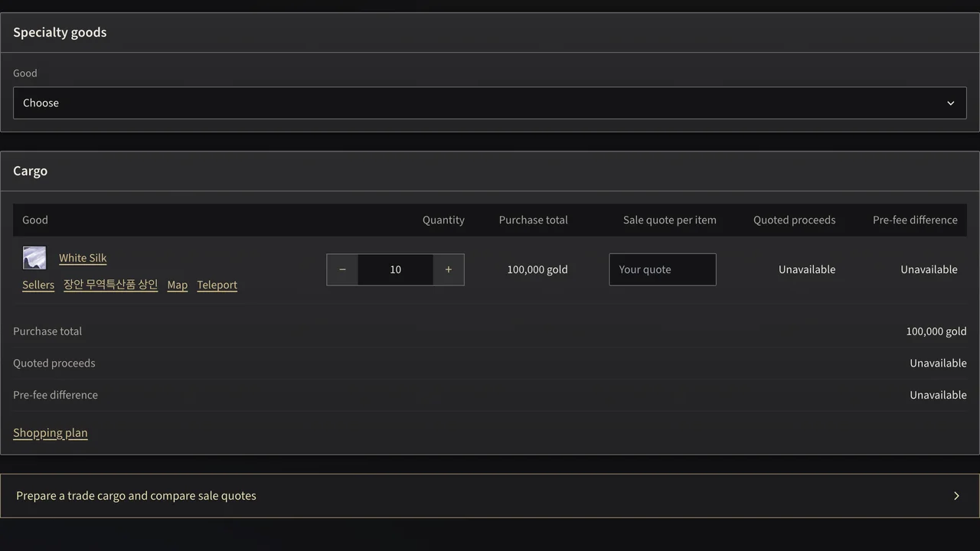
Task: Click the White Silk item thumbnail
Action: (x=34, y=258)
